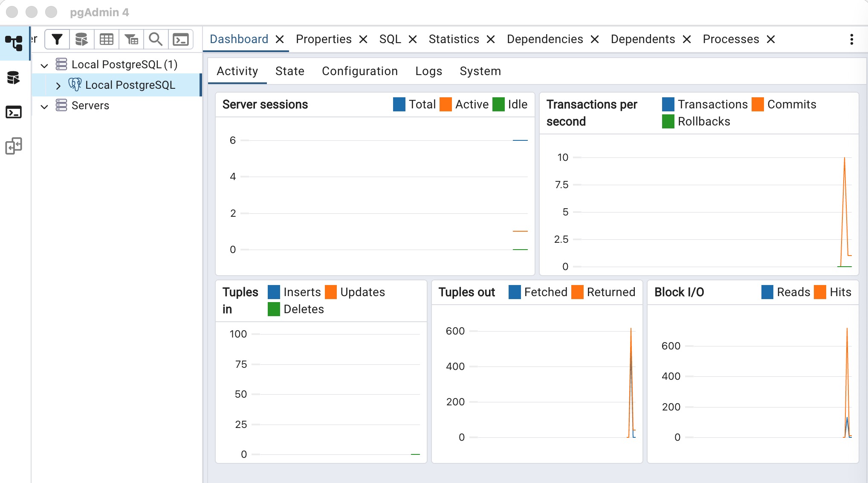
Task: Open the Configuration dashboard sub-tab
Action: pyautogui.click(x=359, y=71)
